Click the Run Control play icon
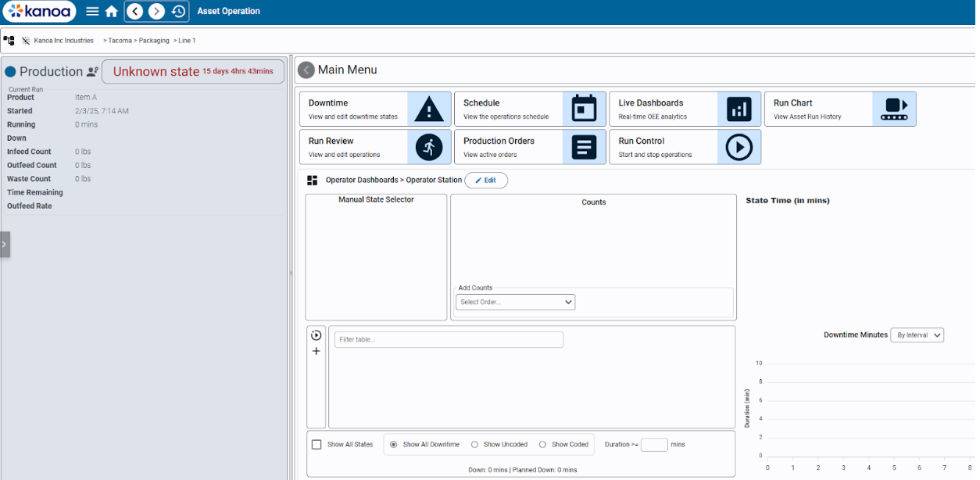 click(x=739, y=147)
